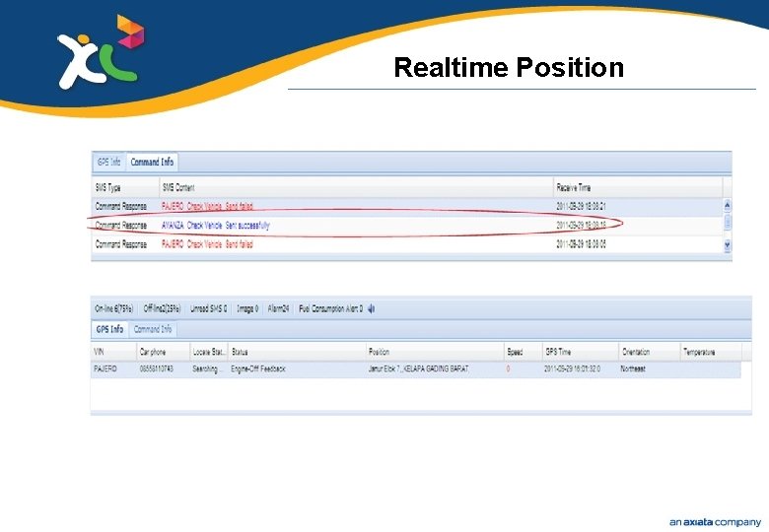Click the On-line 6(75%) status item
This screenshot has height=532, width=769.
click(113, 308)
